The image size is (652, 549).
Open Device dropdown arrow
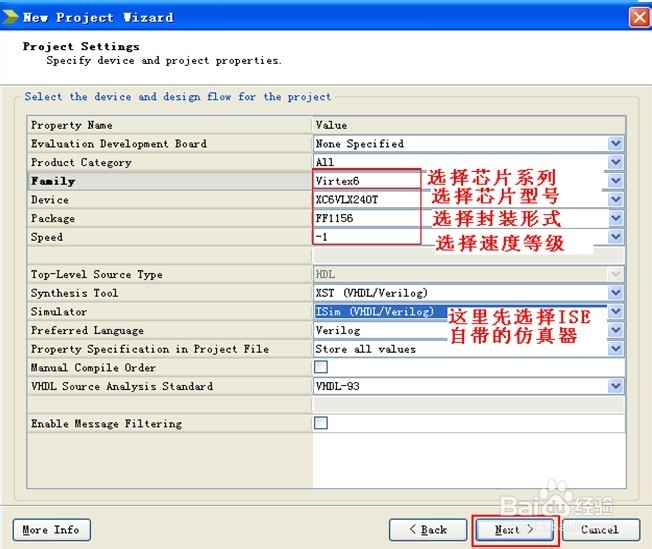click(615, 200)
